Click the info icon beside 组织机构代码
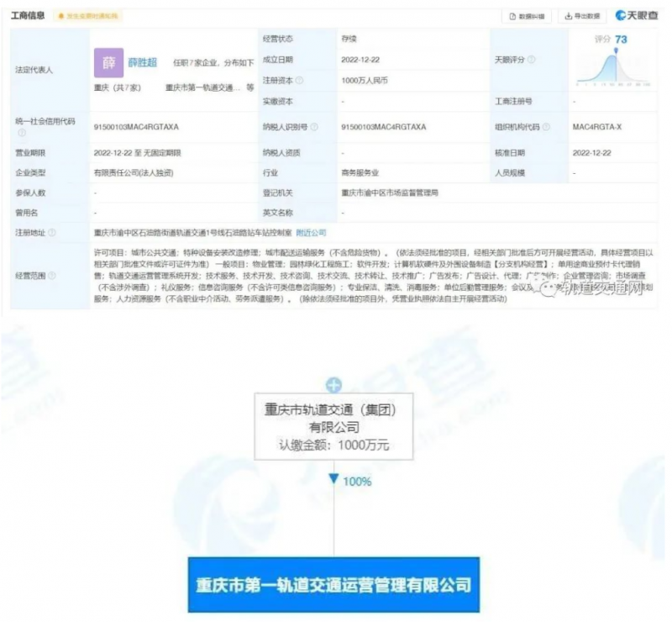672x622 pixels. click(546, 127)
